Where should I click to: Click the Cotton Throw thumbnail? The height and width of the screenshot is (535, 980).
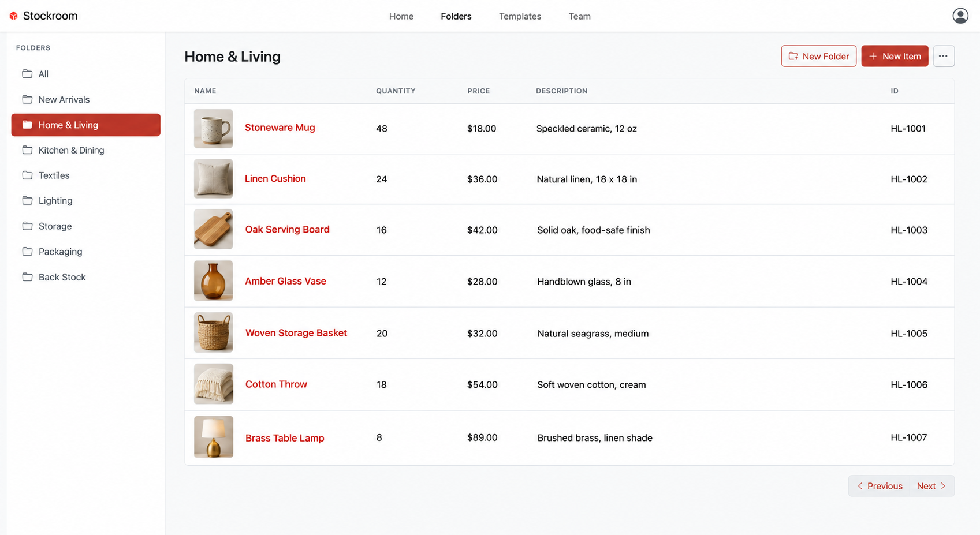point(213,384)
